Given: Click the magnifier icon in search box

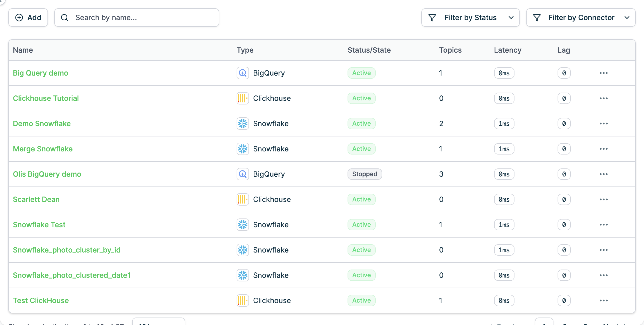Looking at the screenshot, I should point(65,18).
